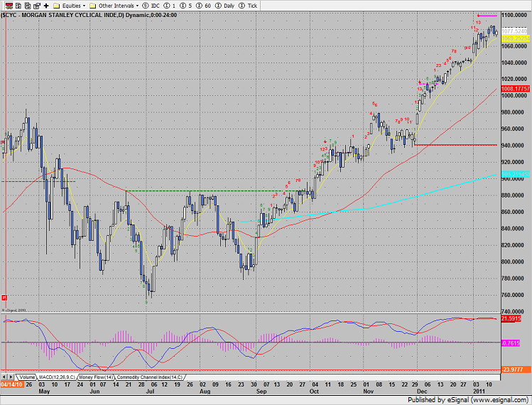Open the Volume study tab
The height and width of the screenshot is (405, 532).
coord(27,377)
